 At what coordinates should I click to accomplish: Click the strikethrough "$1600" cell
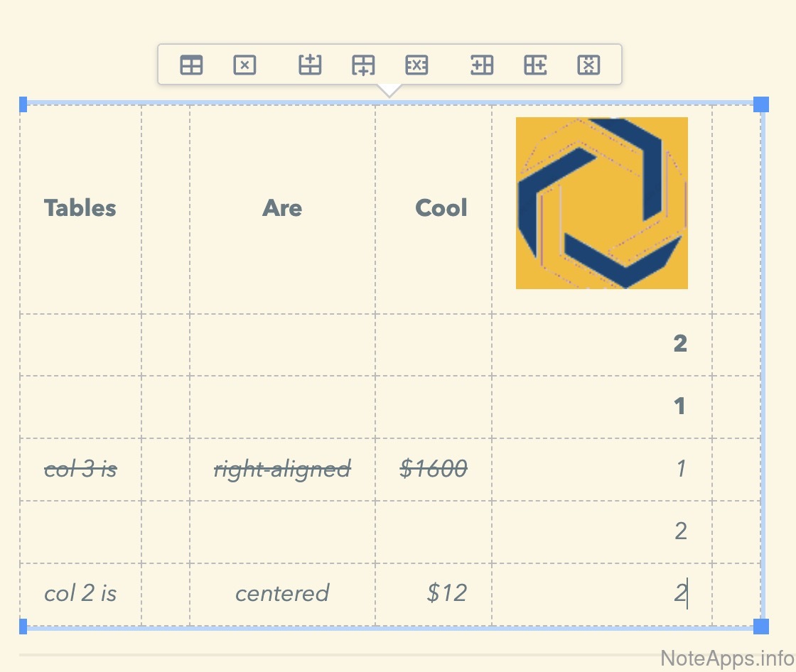pos(434,469)
